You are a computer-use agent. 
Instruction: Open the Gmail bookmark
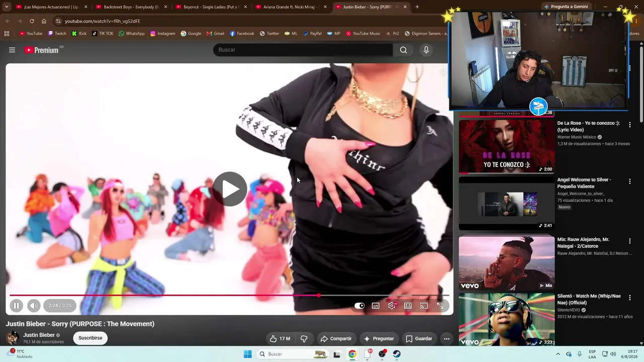[x=215, y=34]
